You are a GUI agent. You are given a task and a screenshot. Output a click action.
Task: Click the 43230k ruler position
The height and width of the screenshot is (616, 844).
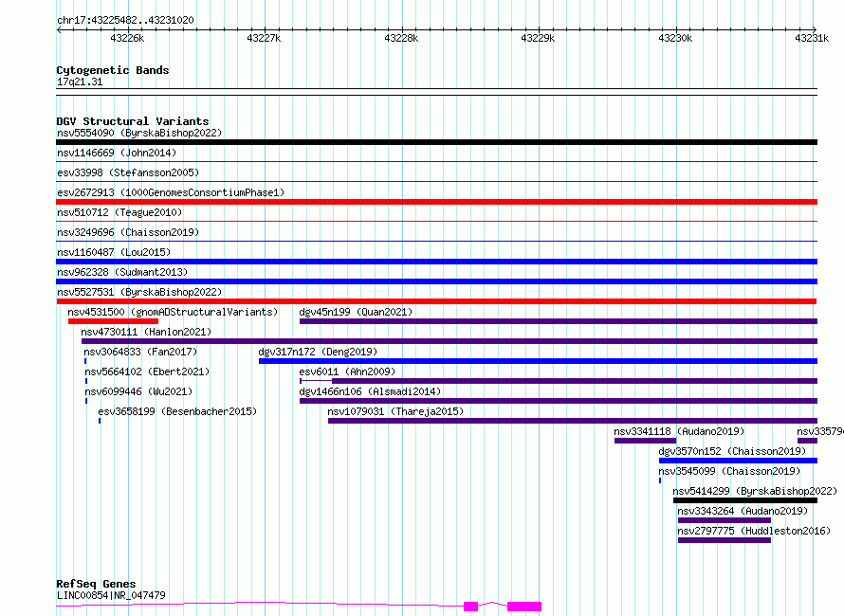[675, 38]
